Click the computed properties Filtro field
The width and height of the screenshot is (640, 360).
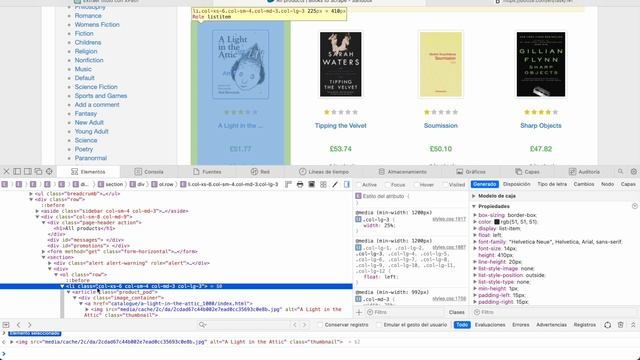click(x=555, y=312)
